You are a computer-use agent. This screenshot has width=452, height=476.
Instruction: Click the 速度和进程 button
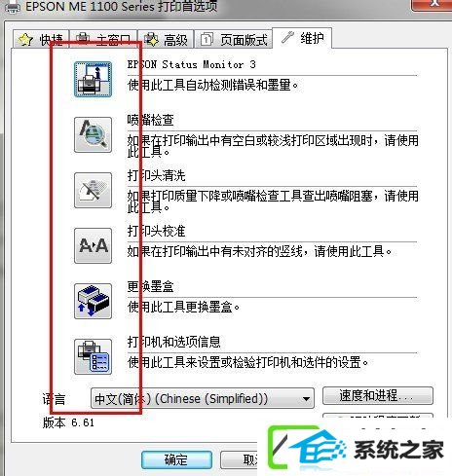click(x=378, y=395)
